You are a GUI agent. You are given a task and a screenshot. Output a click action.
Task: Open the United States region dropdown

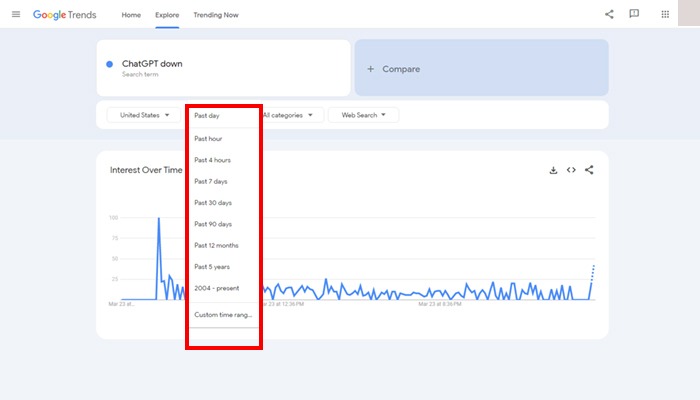coord(144,115)
